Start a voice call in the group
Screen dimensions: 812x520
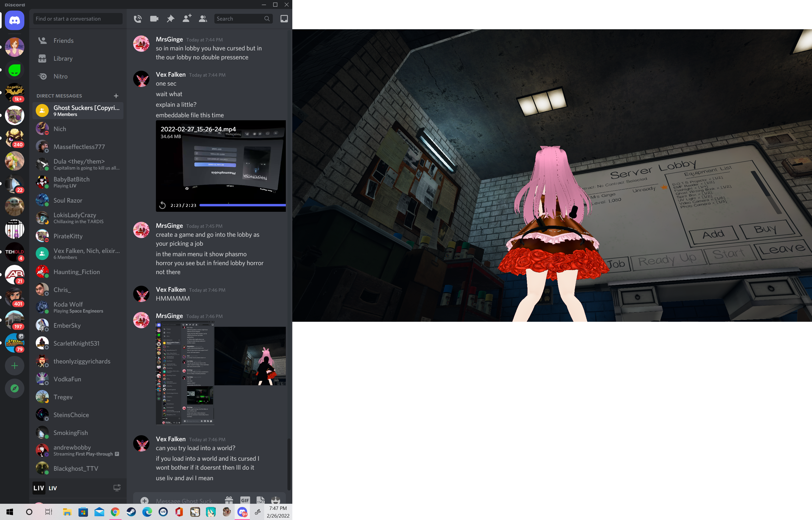click(x=138, y=19)
